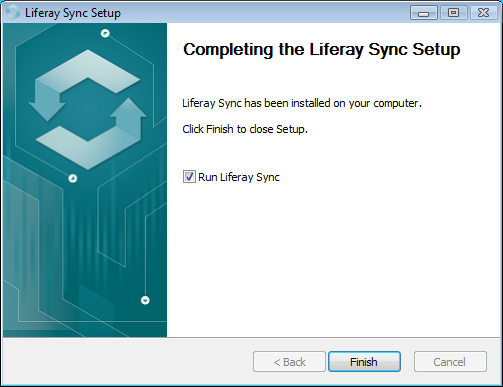Viewport: 503px width, 387px height.
Task: Maximize the Liferay Sync Setup window
Action: [x=453, y=13]
